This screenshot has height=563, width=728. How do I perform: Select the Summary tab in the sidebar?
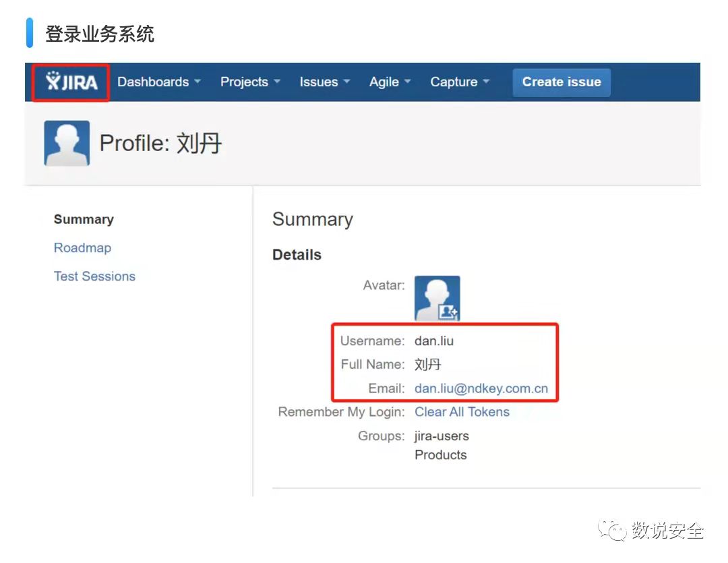[84, 219]
